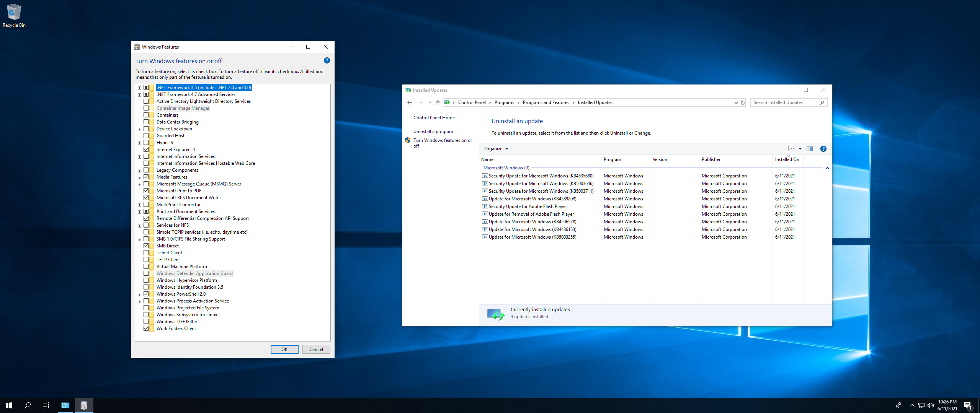Click icon of Update for Removal of Adobe Flash Player

pyautogui.click(x=485, y=214)
